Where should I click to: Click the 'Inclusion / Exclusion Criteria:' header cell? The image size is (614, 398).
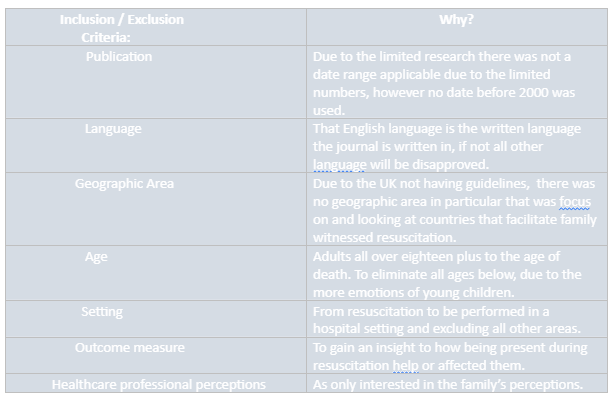156,27
